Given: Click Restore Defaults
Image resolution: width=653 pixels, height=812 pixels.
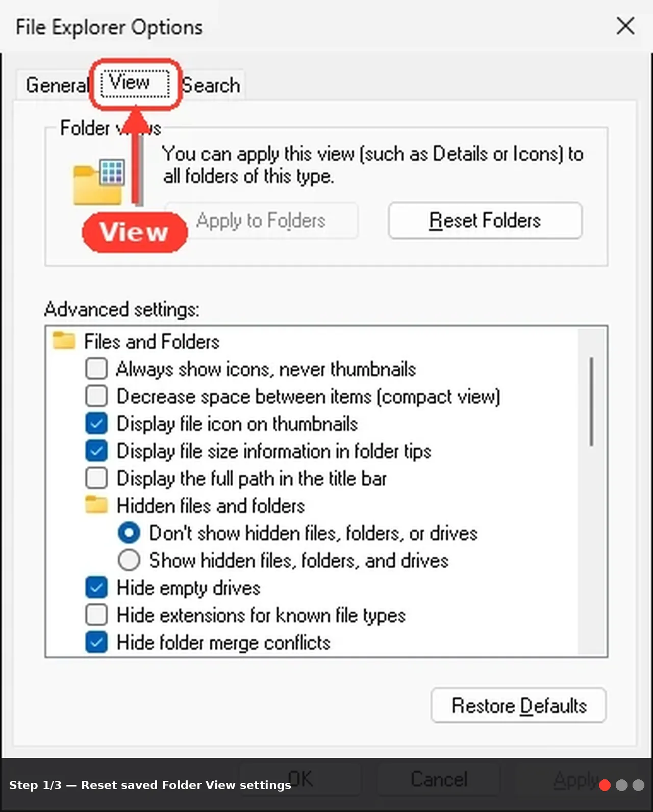Looking at the screenshot, I should [x=519, y=705].
